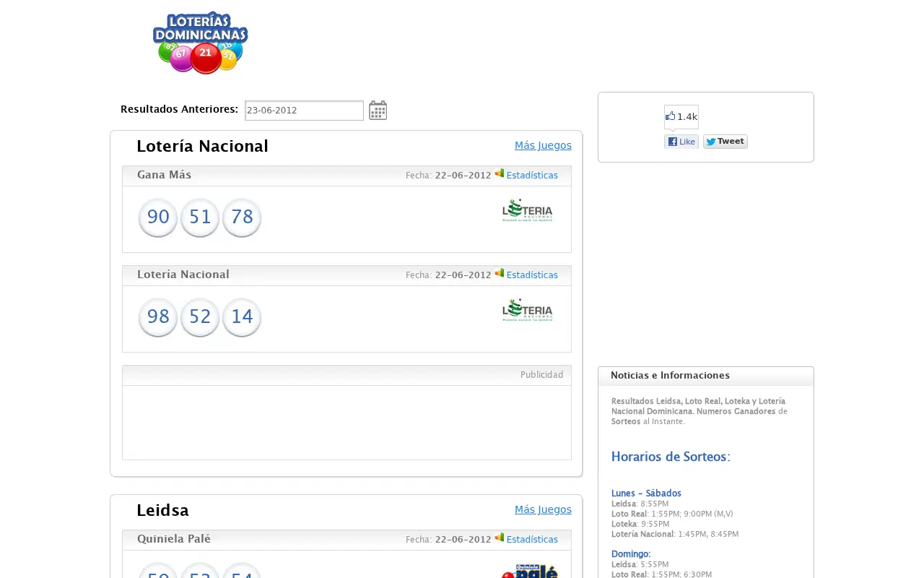The width and height of the screenshot is (924, 578).
Task: Click lottery ball number 51
Action: [200, 217]
